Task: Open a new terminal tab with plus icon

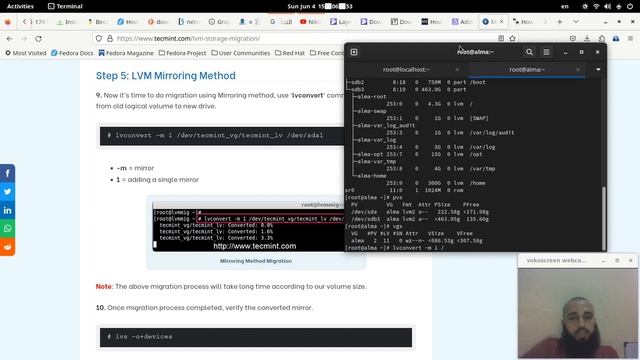Action: point(354,52)
